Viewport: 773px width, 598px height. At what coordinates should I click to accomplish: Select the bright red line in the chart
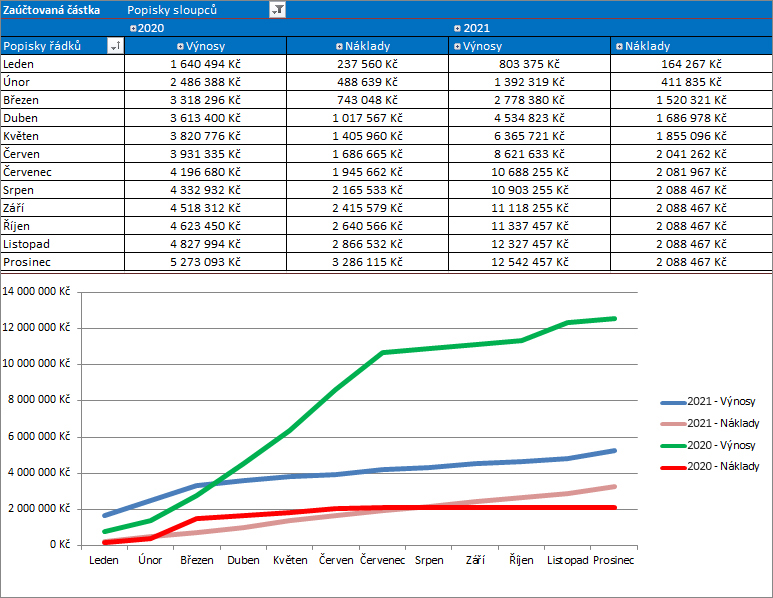[522, 507]
